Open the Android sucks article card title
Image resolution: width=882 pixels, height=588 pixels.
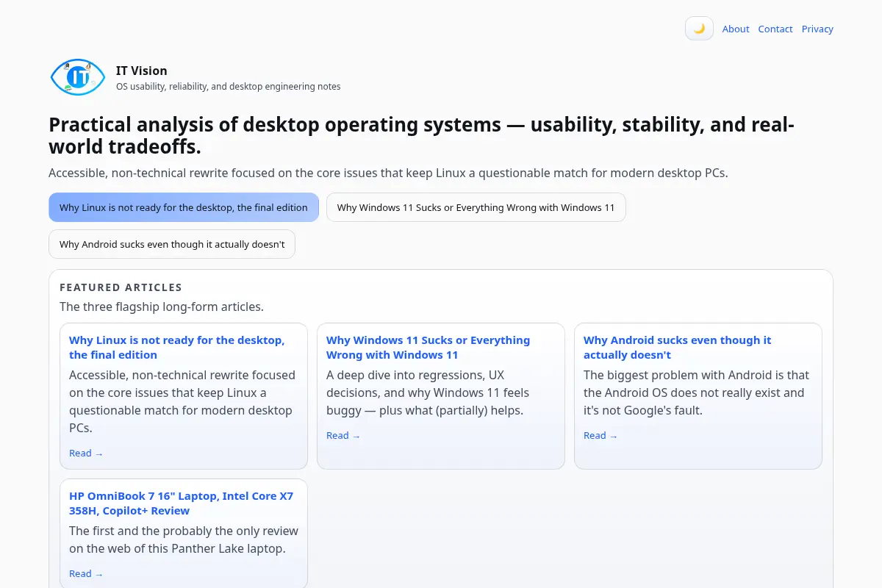point(677,348)
